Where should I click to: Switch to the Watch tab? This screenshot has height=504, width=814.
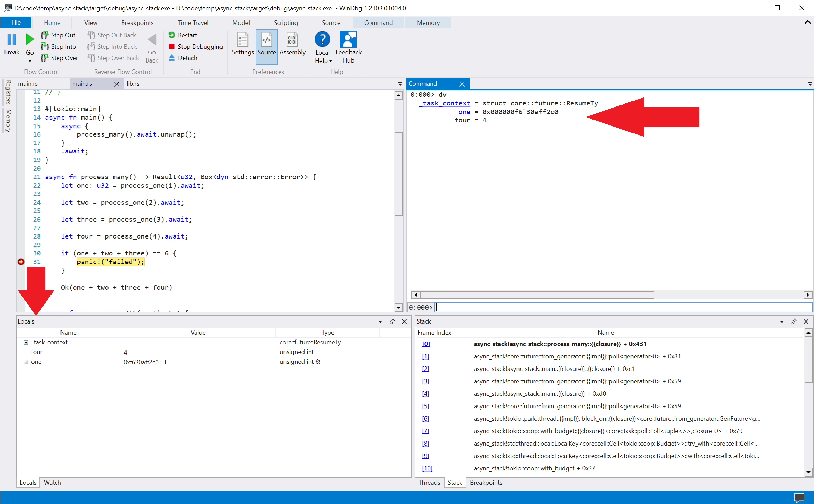[x=52, y=483]
